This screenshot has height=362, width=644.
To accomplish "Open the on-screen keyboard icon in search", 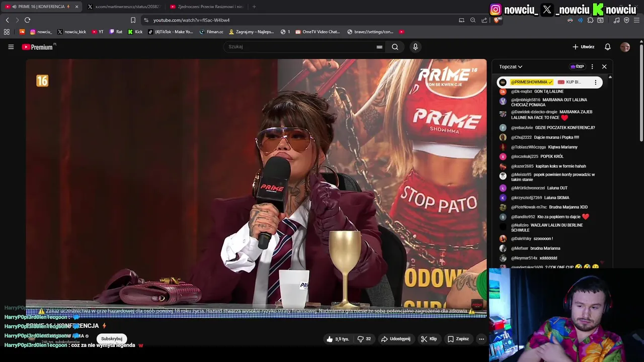I will coord(379,47).
